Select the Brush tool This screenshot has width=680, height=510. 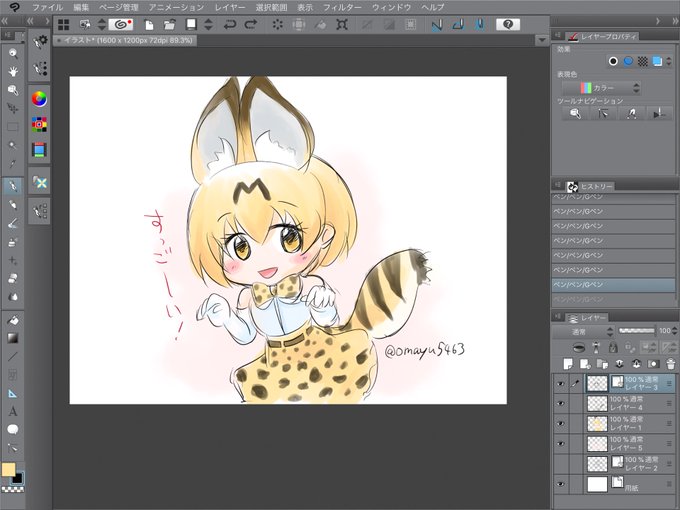point(13,223)
